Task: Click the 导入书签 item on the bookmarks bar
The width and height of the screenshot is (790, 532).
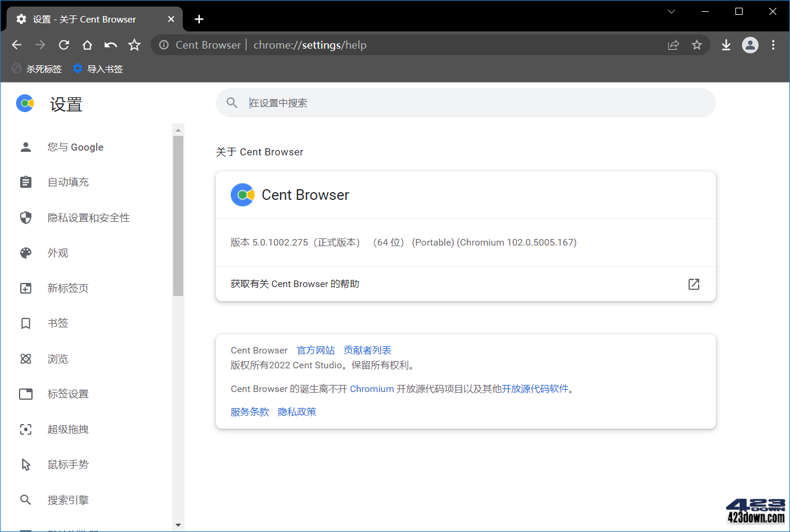Action: tap(97, 68)
